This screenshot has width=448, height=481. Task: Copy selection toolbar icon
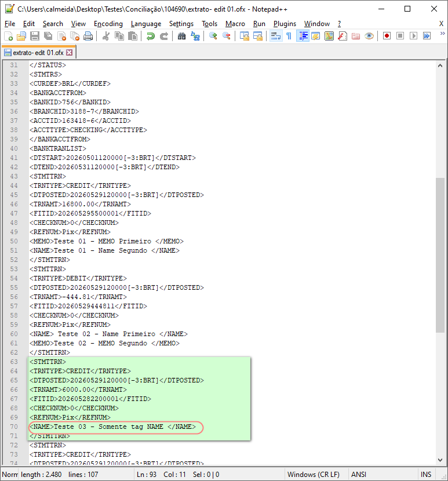(119, 36)
